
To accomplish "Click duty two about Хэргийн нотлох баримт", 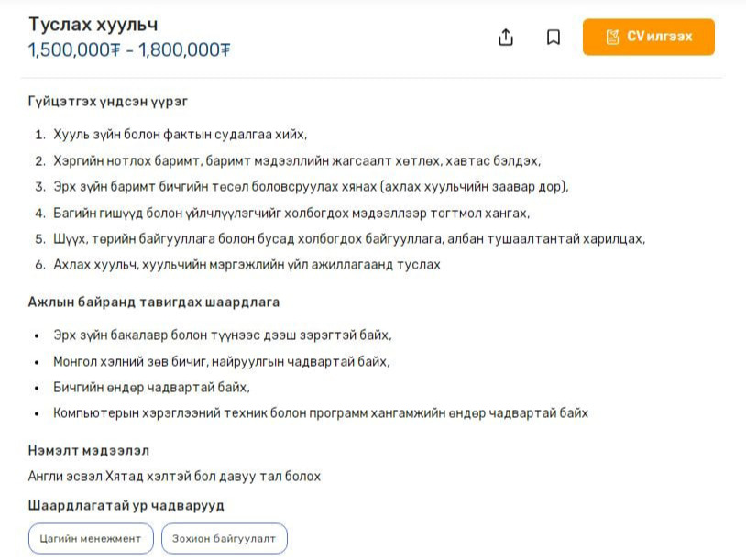I will point(297,160).
